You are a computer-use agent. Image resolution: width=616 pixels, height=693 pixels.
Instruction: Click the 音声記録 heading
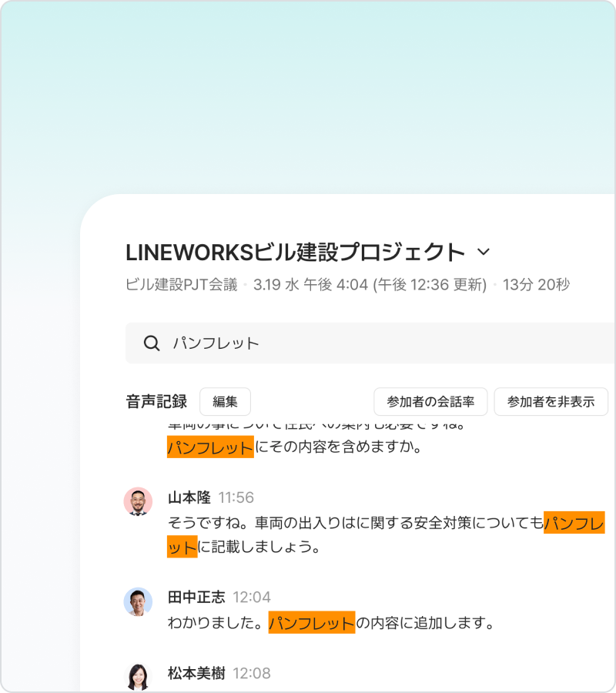[x=156, y=401]
